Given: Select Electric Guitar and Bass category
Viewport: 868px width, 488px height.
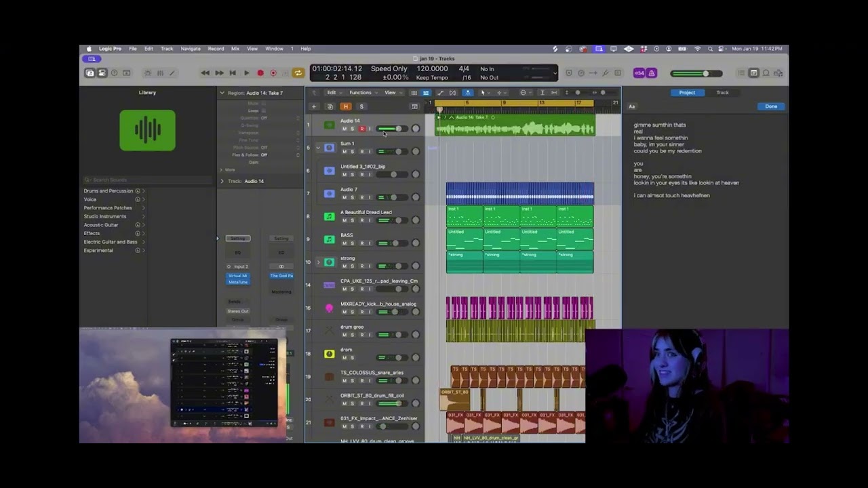Looking at the screenshot, I should tap(111, 242).
